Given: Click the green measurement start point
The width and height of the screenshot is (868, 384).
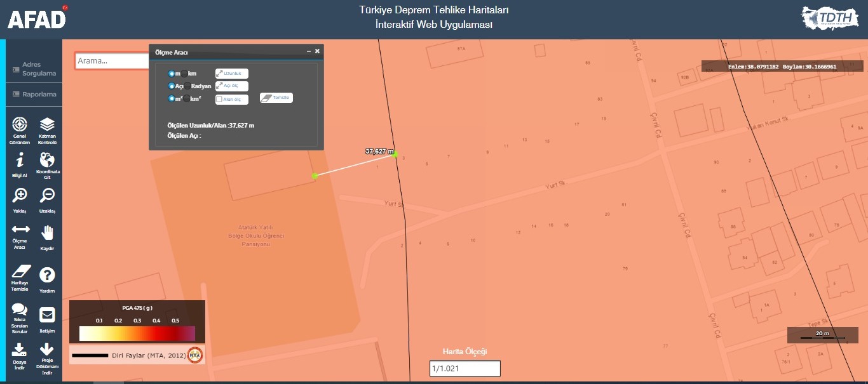Looking at the screenshot, I should point(315,175).
